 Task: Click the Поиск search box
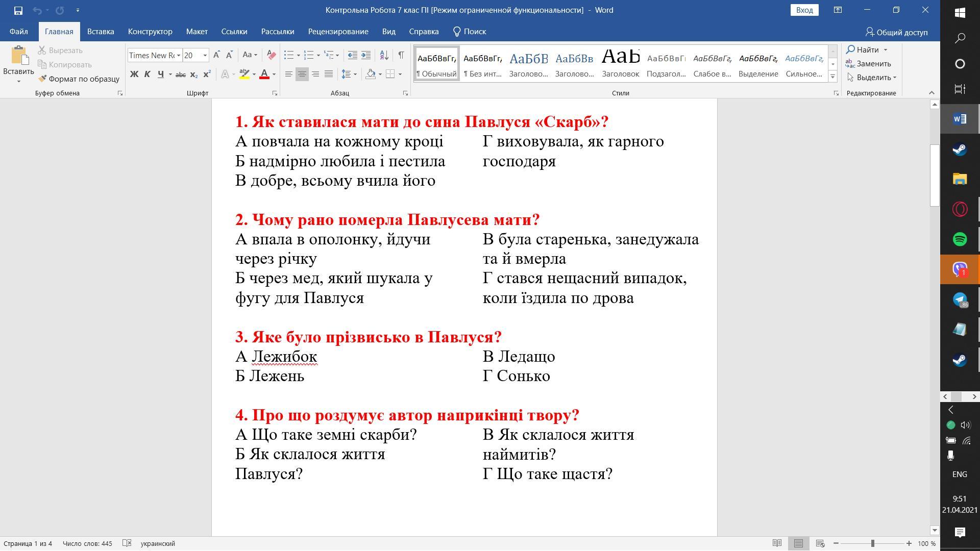(470, 32)
